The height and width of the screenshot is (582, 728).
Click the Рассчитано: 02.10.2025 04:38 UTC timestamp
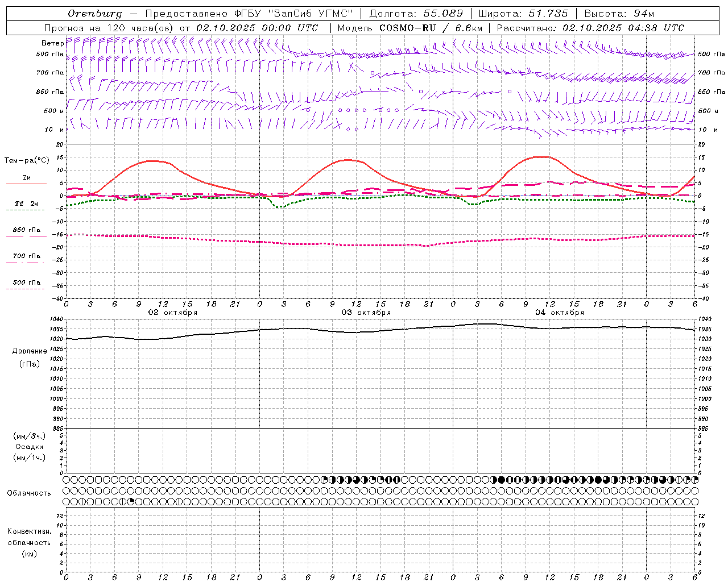(x=590, y=28)
